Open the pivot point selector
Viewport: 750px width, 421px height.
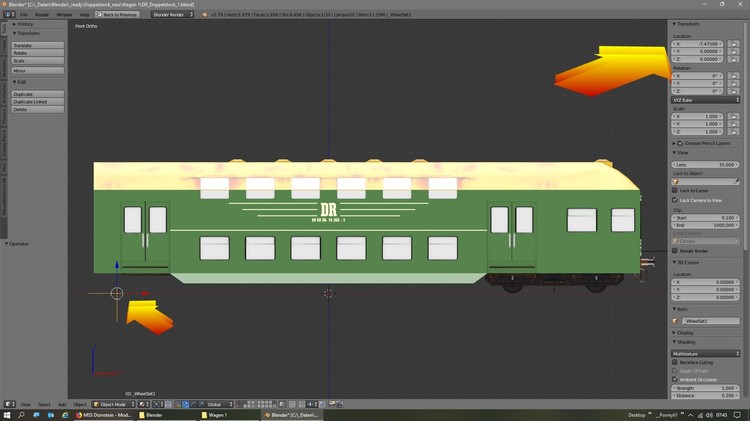tap(158, 405)
